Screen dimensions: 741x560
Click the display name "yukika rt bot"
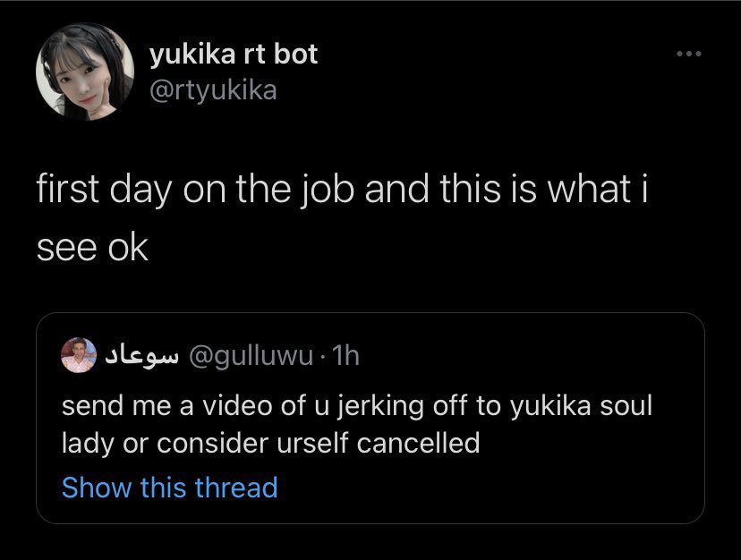(x=233, y=55)
